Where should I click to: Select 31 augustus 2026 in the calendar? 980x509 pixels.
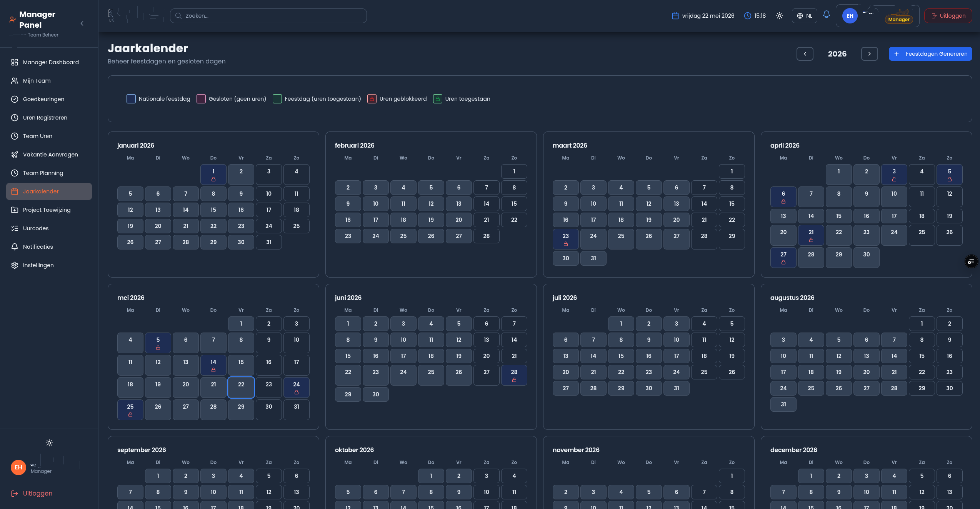783,404
